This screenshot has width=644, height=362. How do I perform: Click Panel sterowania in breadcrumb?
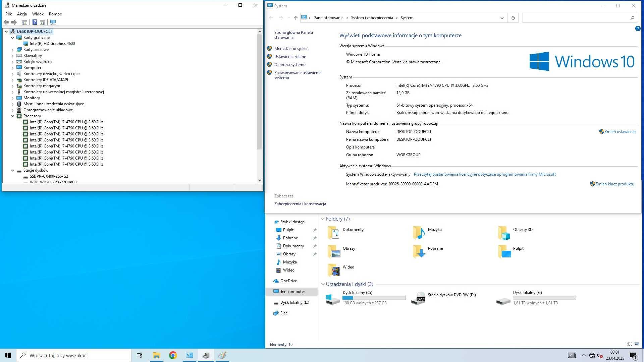[328, 18]
